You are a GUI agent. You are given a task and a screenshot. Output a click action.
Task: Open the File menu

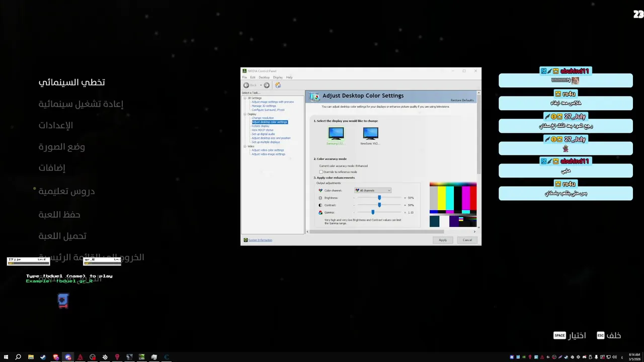[x=245, y=77]
